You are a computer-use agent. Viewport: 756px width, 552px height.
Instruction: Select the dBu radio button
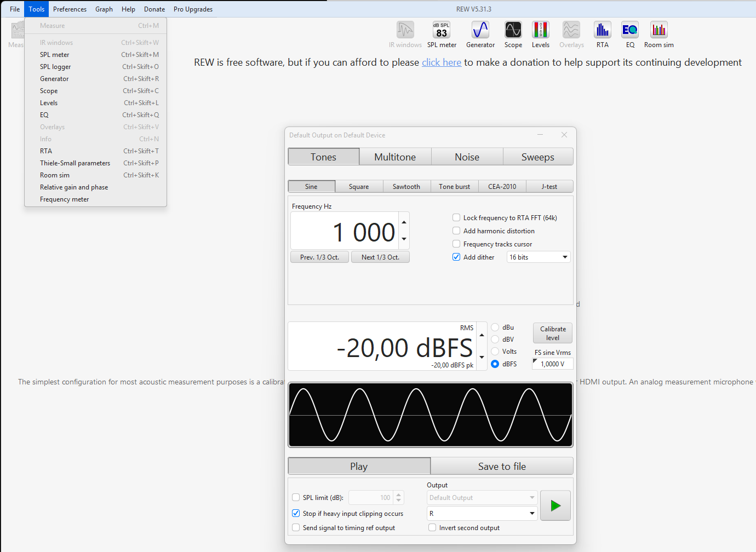495,327
